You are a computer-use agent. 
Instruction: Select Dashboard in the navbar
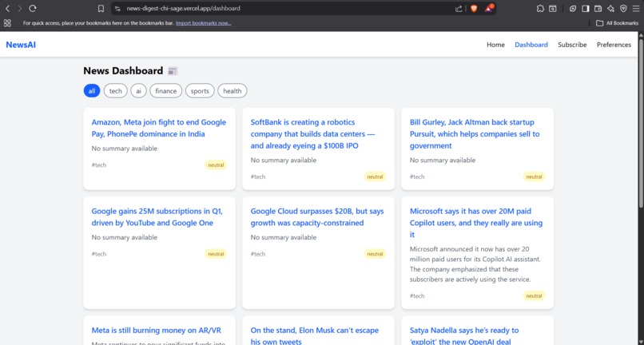point(531,45)
